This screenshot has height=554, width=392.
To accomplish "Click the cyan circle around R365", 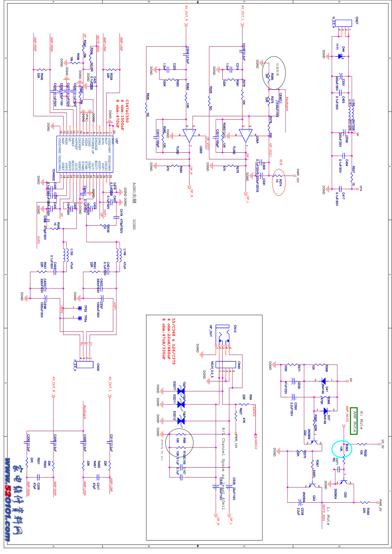I will 342,449.
